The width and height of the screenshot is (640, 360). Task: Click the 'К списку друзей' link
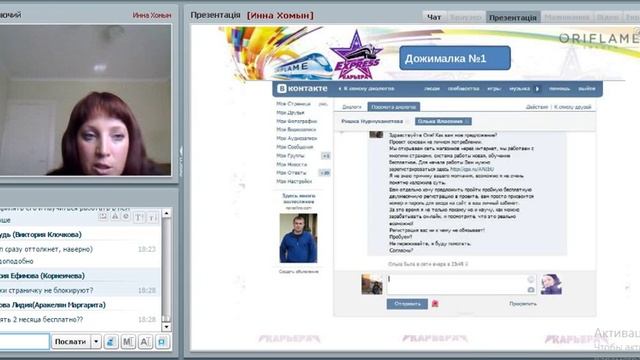[x=573, y=107]
